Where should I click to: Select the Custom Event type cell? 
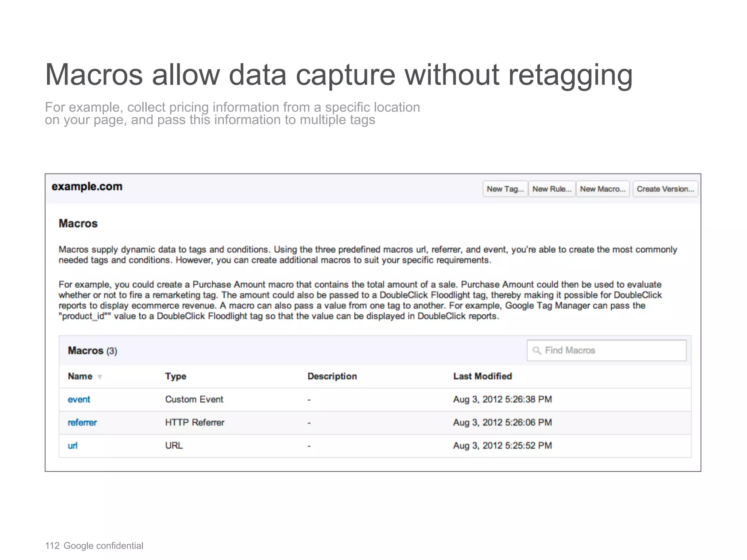(194, 399)
